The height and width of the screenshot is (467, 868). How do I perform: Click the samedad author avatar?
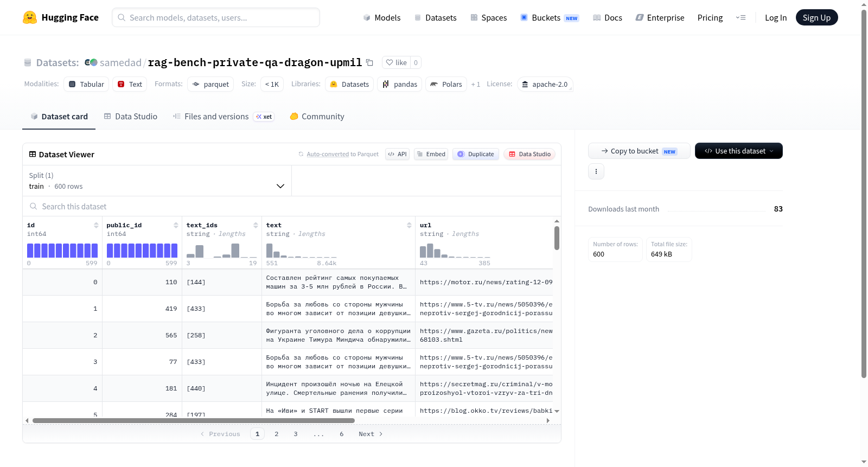[x=91, y=62]
